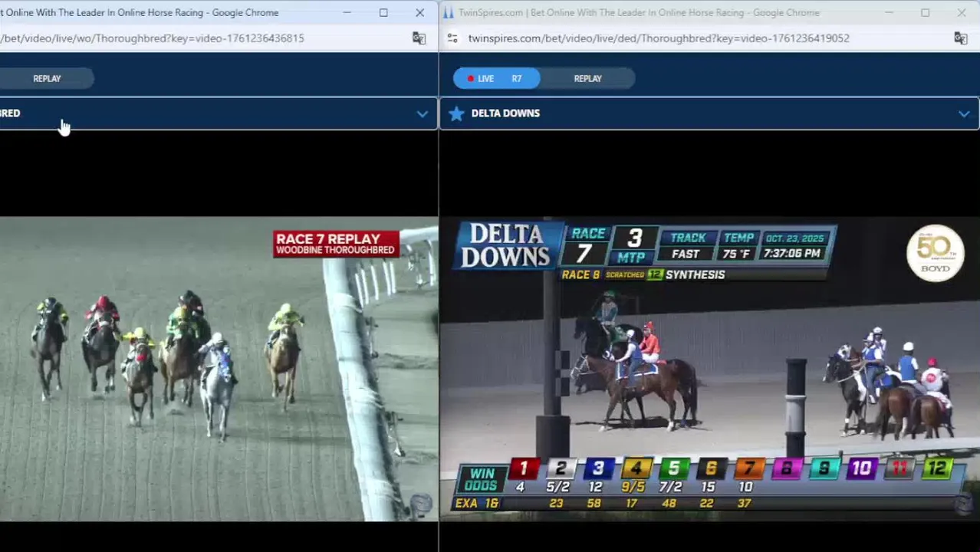This screenshot has height=552, width=980.
Task: Click the TwinSpires favicon in the right window's title bar
Action: click(x=448, y=12)
